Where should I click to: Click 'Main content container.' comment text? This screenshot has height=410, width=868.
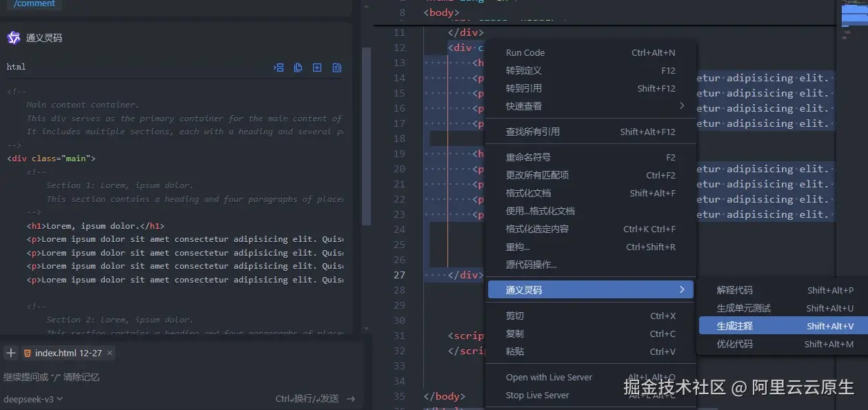pyautogui.click(x=83, y=105)
